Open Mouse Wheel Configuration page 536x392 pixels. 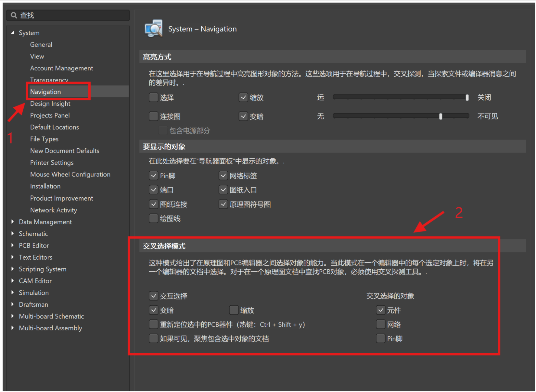(70, 174)
